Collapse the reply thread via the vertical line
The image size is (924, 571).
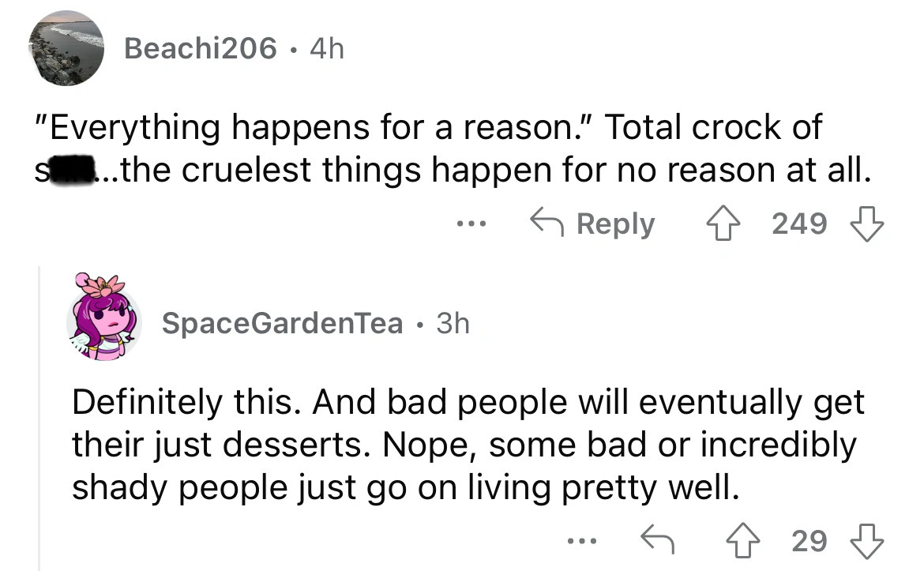39,419
